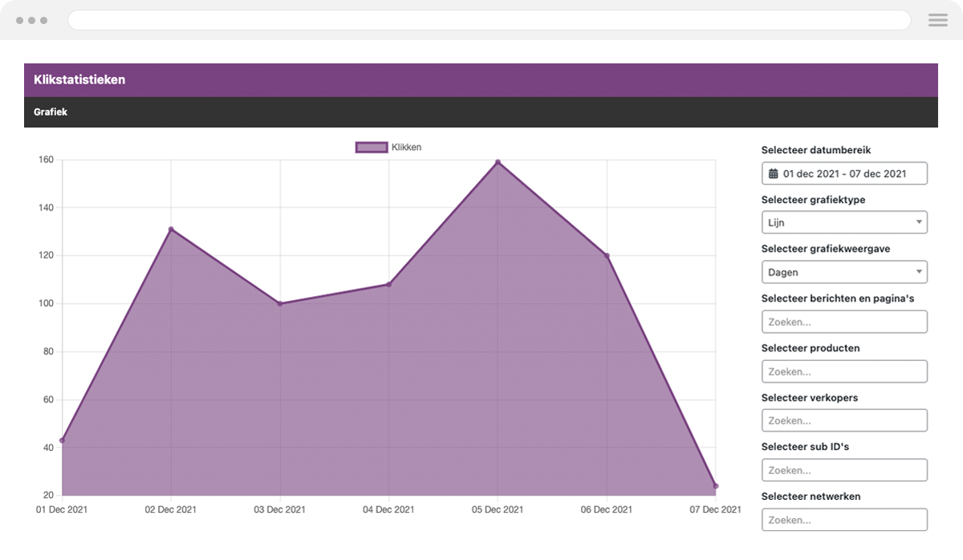963x560 pixels.
Task: Click the data point on 05 Dec 2021
Action: 498,162
